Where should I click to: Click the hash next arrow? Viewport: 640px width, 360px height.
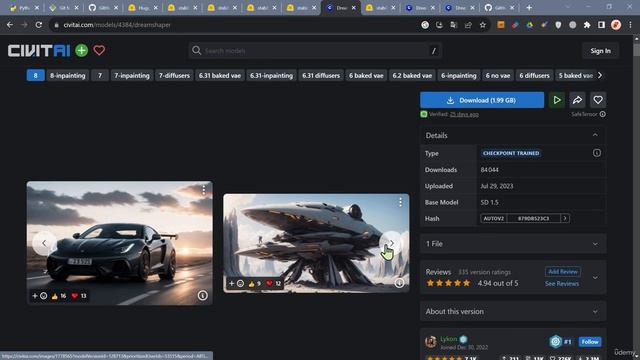coord(564,218)
